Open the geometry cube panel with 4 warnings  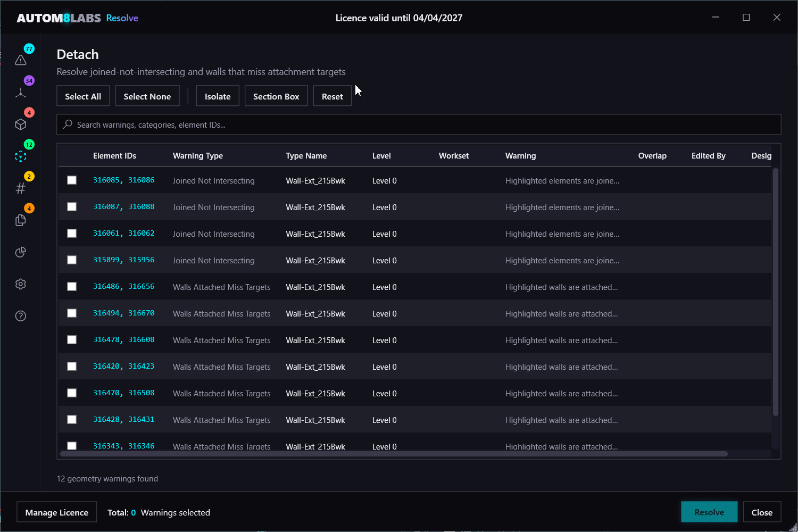click(x=20, y=124)
